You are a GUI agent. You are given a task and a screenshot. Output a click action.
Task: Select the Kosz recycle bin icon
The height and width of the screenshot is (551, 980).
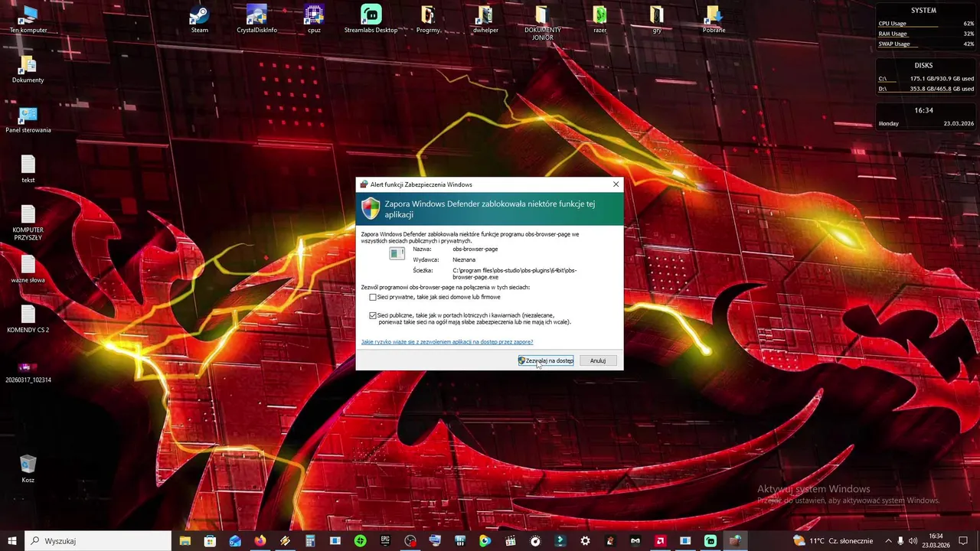pyautogui.click(x=28, y=468)
